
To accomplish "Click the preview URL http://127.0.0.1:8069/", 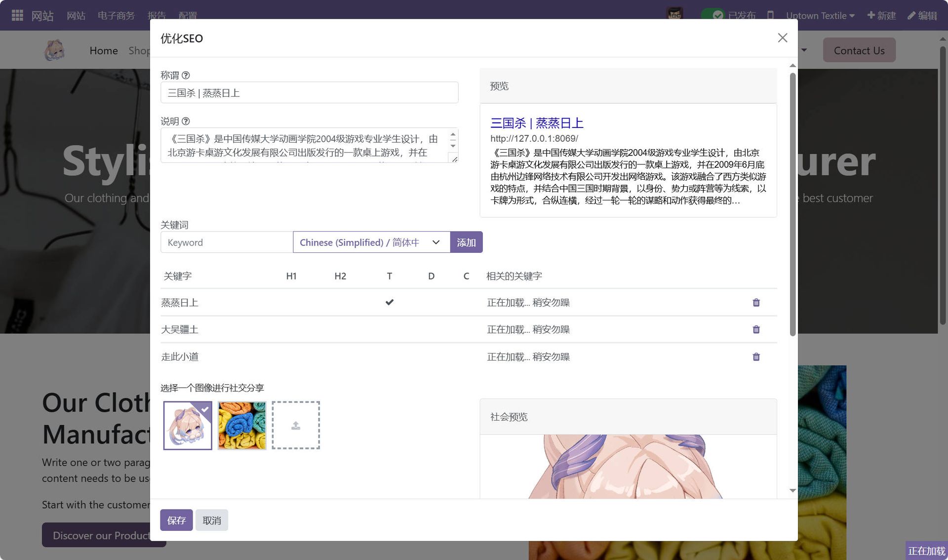I will (x=534, y=139).
